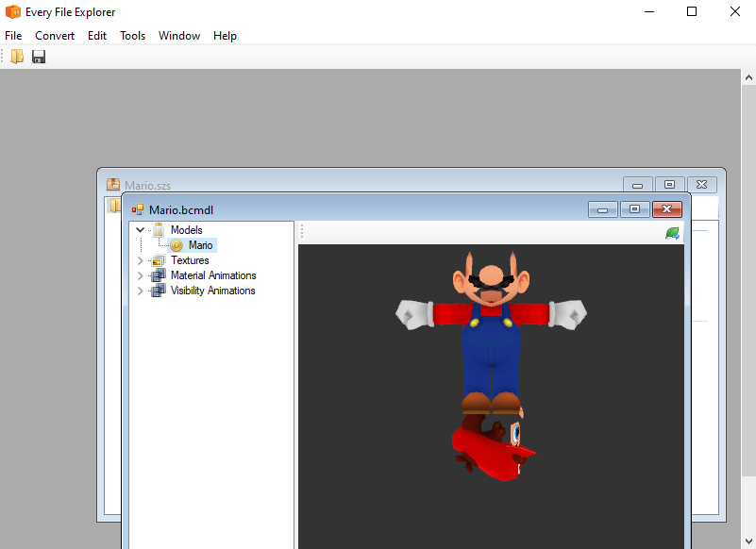756x549 pixels.
Task: Minimize the Every File Explorer window
Action: (649, 11)
